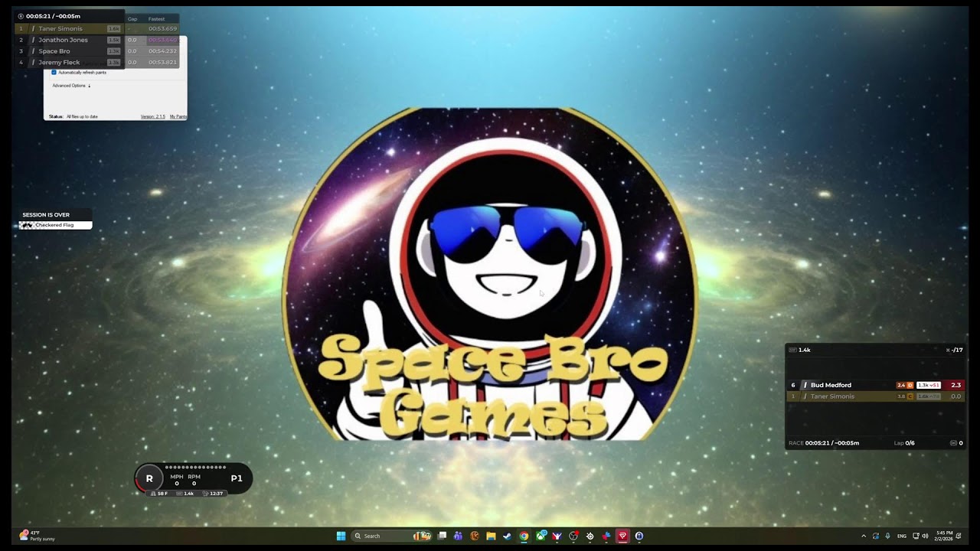This screenshot has width=980, height=551.
Task: Click the SESSION IS OVER label
Action: coord(46,215)
